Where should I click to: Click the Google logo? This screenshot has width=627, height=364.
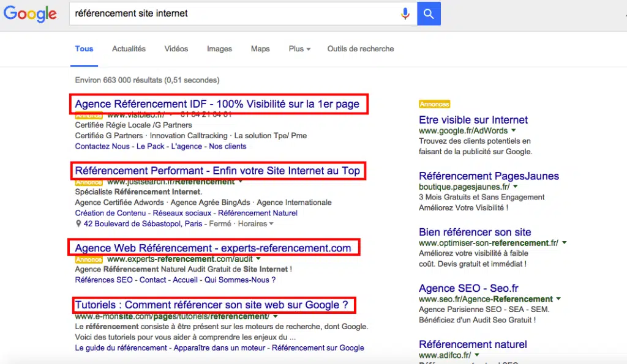point(30,14)
